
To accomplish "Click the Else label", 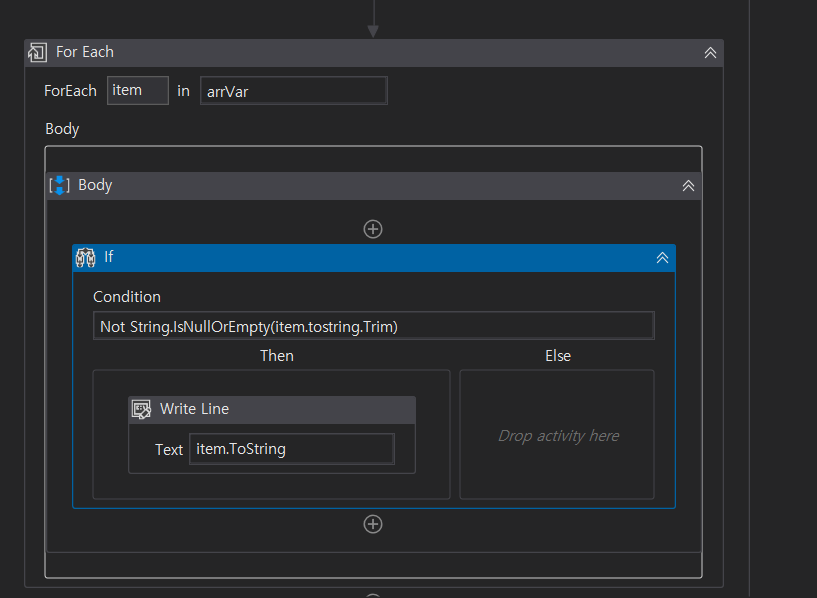I will [x=558, y=356].
